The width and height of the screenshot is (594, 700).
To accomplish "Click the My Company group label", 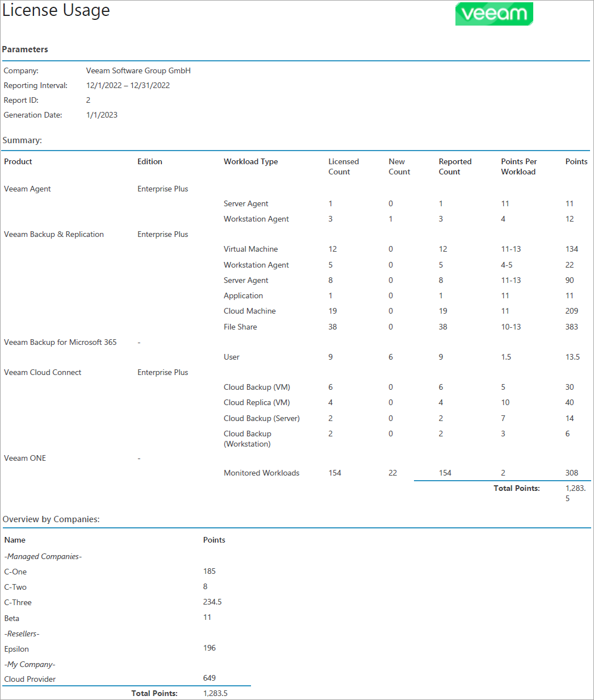I will click(x=30, y=664).
